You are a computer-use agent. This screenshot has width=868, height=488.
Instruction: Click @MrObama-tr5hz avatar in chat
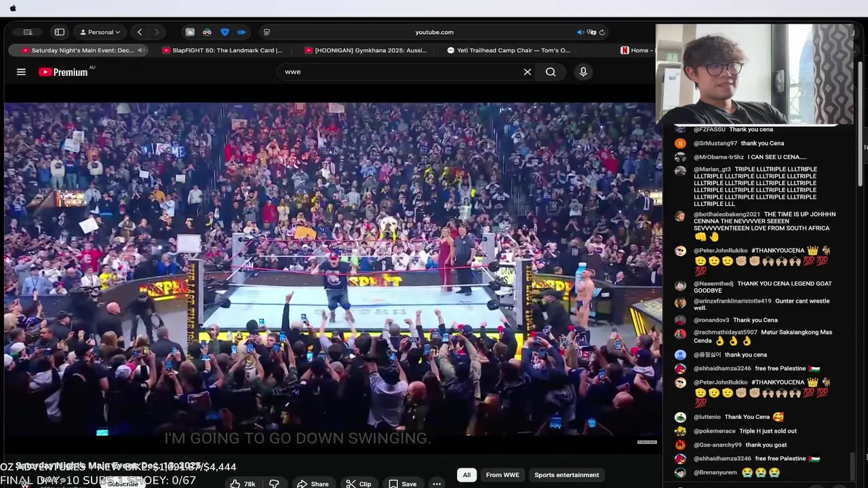pos(680,157)
